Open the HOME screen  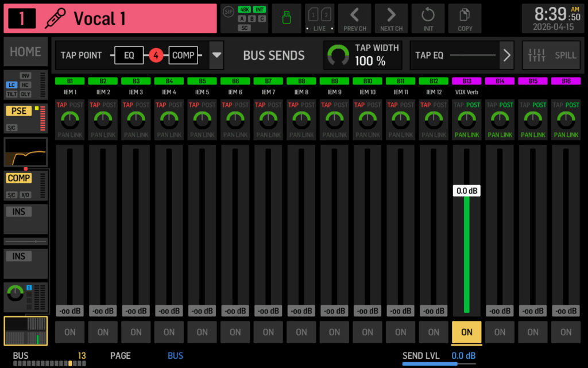click(x=25, y=52)
